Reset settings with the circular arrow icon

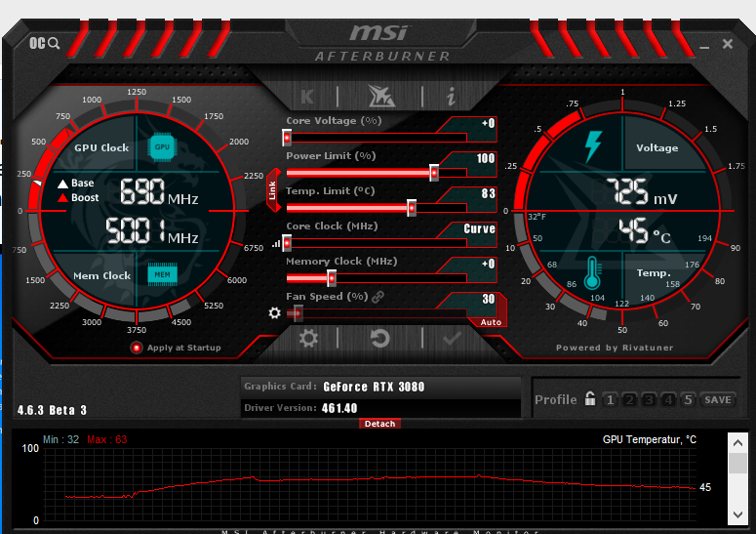379,338
